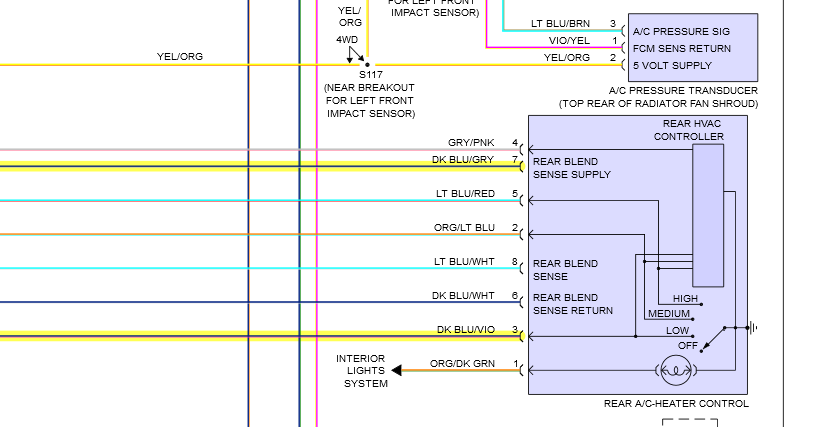
Task: Click the lamp symbol in rear heater control
Action: [676, 370]
